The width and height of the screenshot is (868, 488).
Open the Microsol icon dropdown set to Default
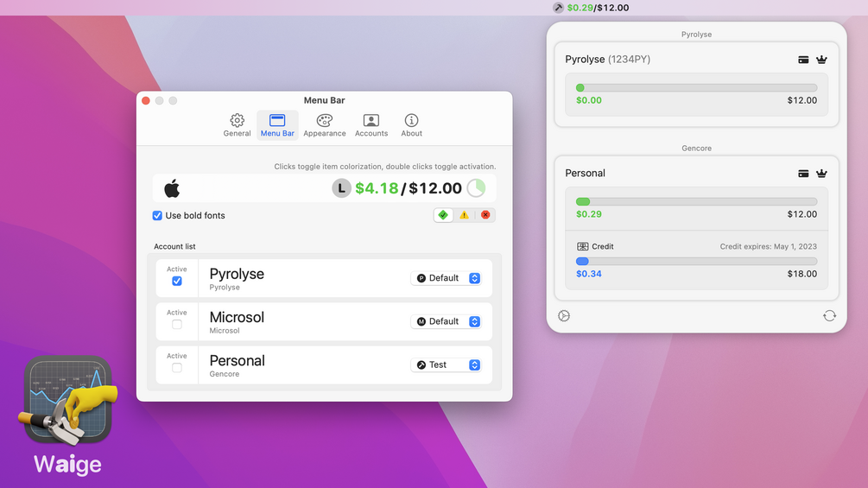tap(447, 321)
